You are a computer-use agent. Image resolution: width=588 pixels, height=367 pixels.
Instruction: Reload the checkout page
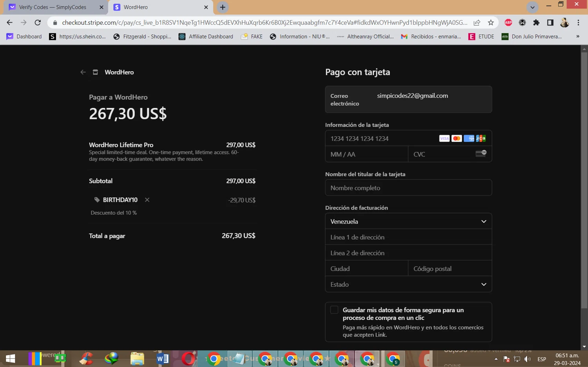(x=38, y=22)
